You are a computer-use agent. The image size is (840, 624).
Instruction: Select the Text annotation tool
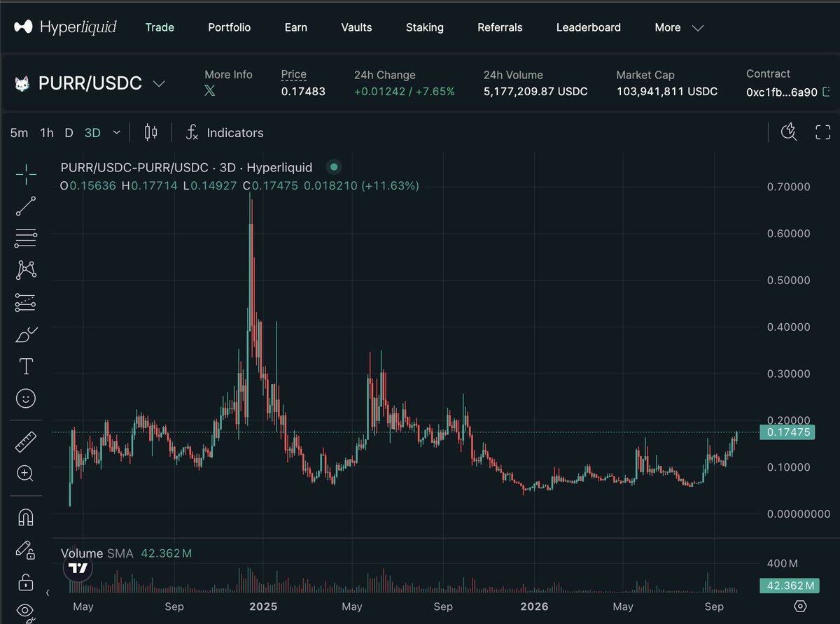[26, 366]
